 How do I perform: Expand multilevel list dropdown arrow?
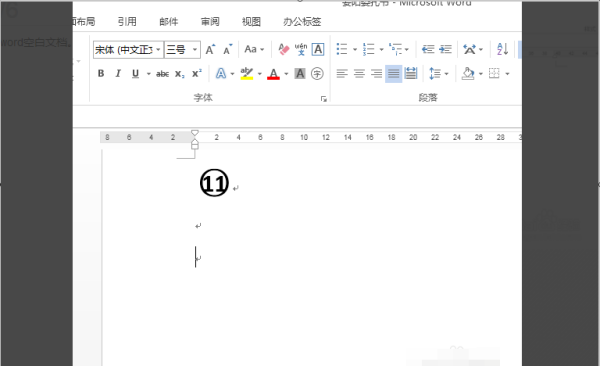[407, 49]
